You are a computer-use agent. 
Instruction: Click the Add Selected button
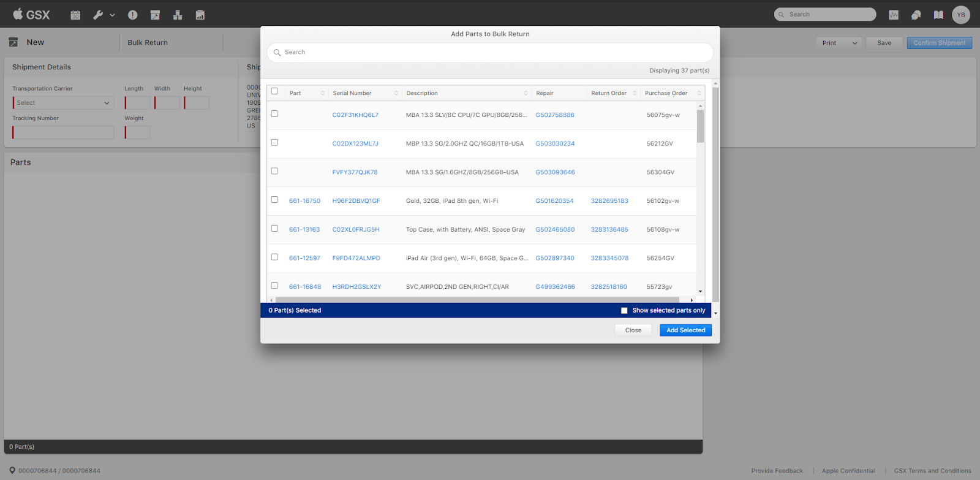(685, 330)
